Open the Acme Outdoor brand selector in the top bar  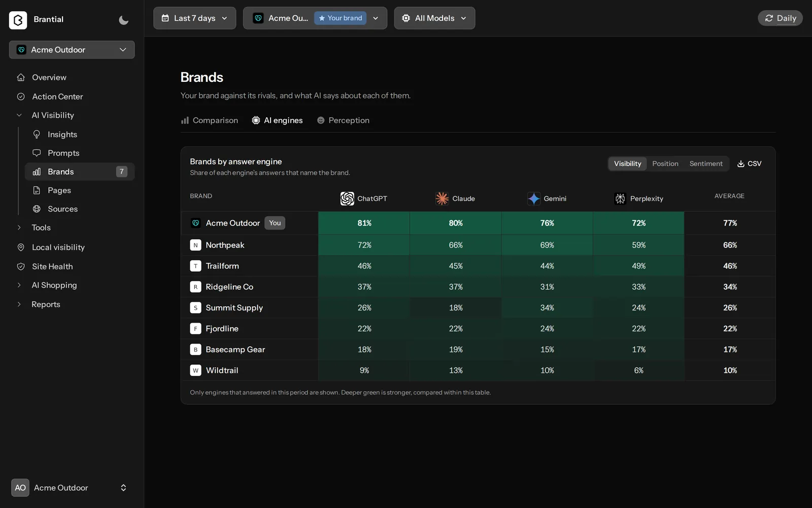pos(315,18)
